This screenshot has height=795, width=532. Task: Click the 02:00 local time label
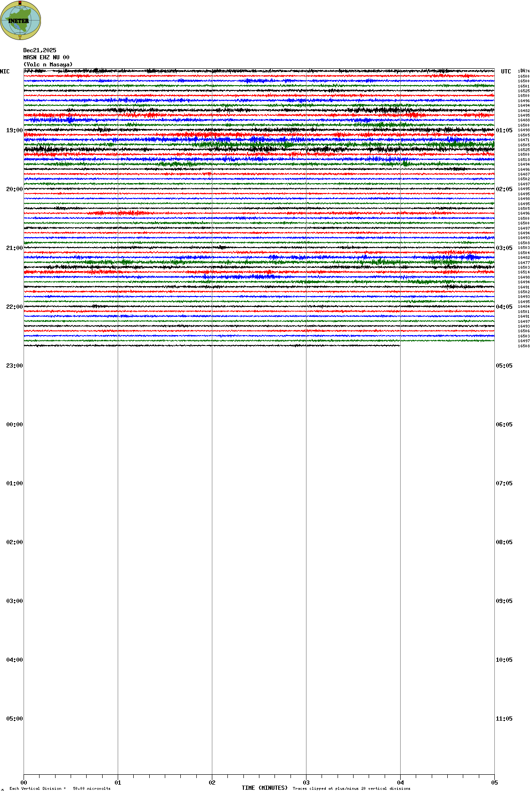click(x=14, y=542)
